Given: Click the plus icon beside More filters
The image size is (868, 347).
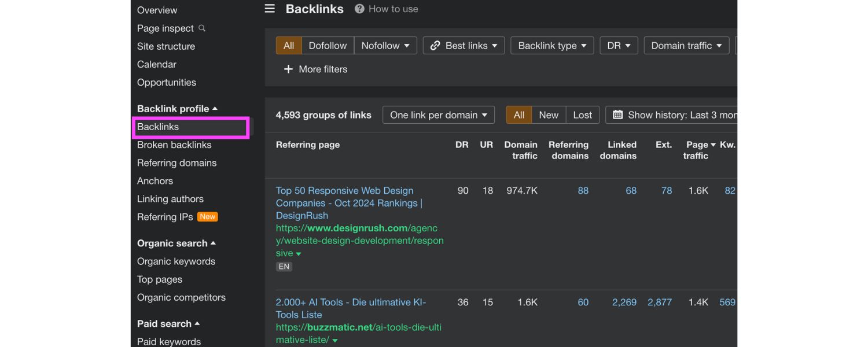Looking at the screenshot, I should [289, 69].
